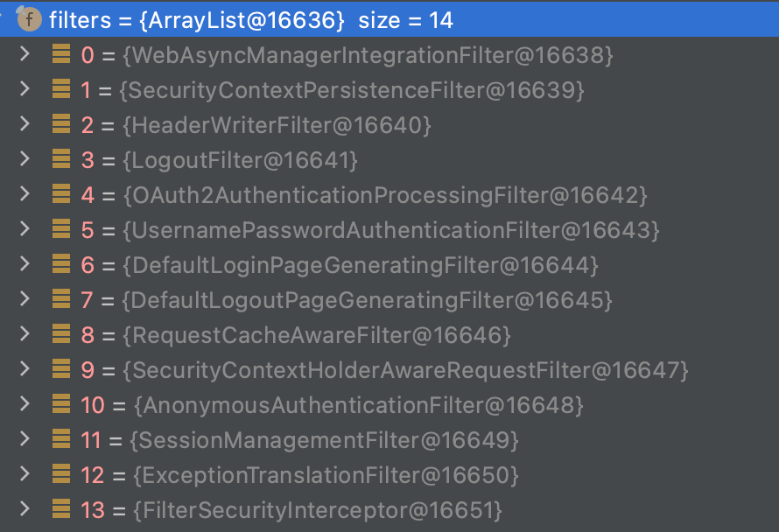Expand the ExceptionTranslationFilter entry
Viewport: 779px width, 532px height.
click(x=25, y=473)
